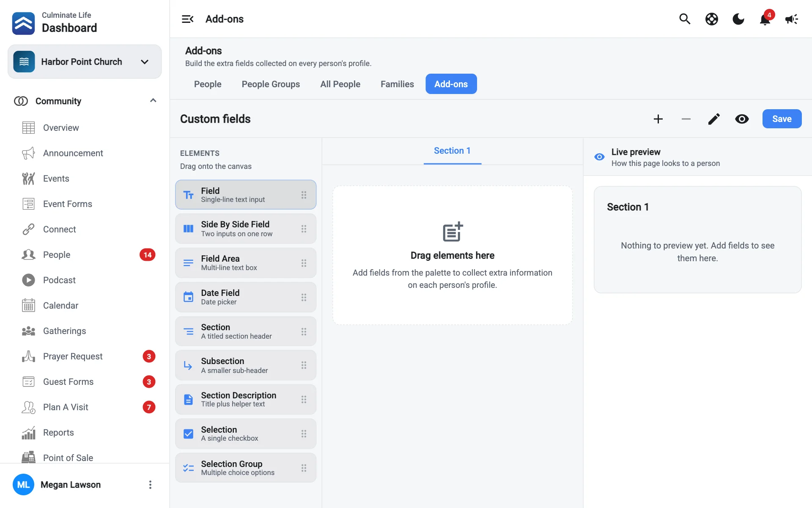This screenshot has width=812, height=508.
Task: Click the Subsection arrow icon
Action: click(x=188, y=365)
